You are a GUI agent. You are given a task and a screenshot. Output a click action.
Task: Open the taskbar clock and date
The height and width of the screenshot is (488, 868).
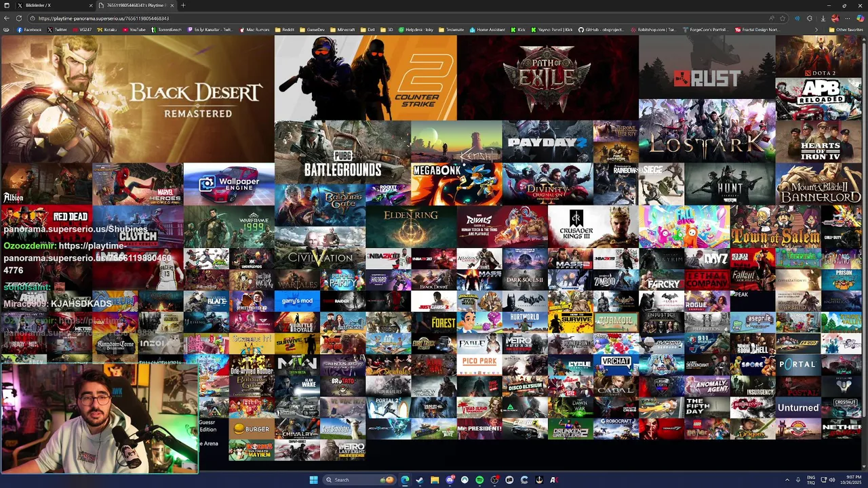[853, 480]
